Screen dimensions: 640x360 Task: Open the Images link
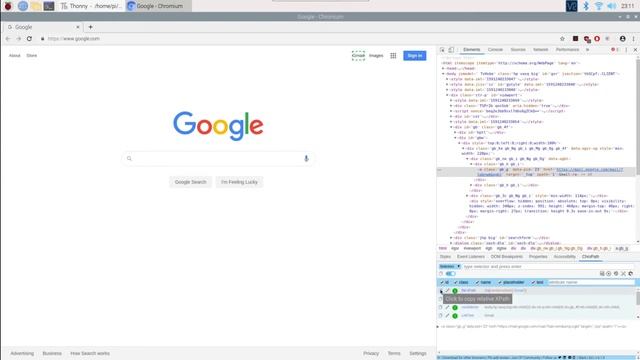[376, 56]
